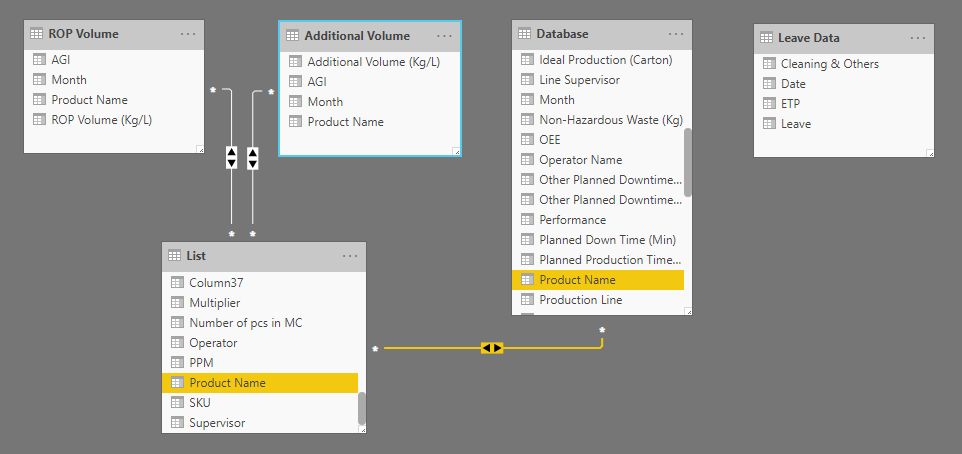Click the column icon beside OEE in Database
Screen dimensions: 962x454
(x=527, y=139)
